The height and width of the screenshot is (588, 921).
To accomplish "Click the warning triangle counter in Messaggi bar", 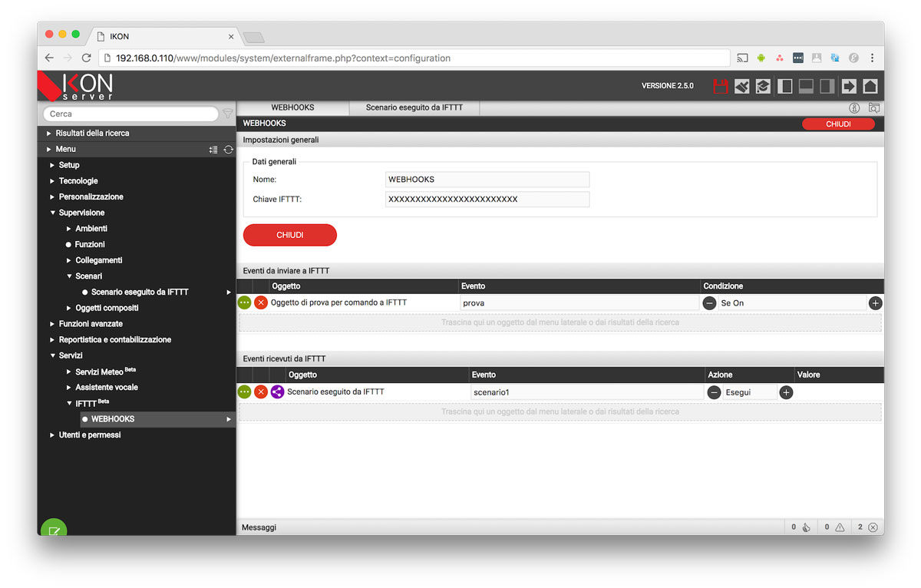I will coord(840,527).
